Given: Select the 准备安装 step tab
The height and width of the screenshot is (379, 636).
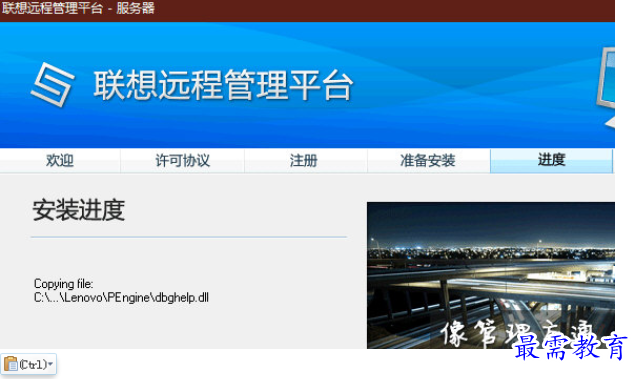Looking at the screenshot, I should tap(429, 161).
